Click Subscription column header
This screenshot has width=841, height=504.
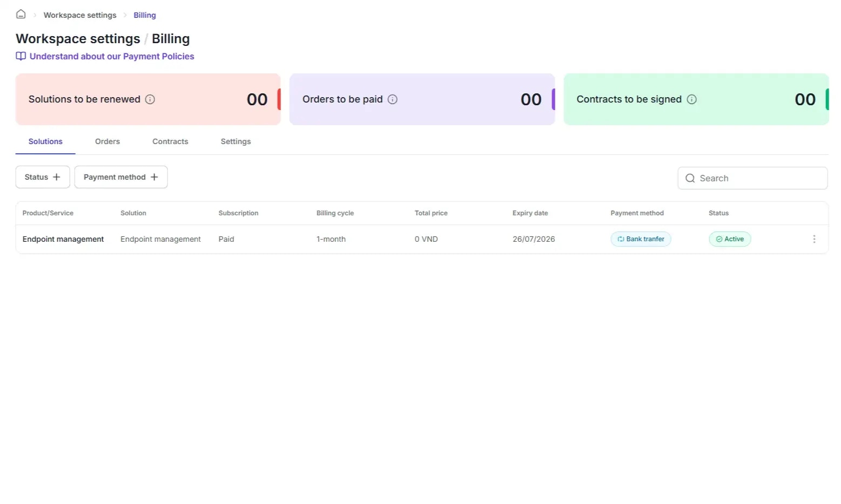tap(238, 213)
